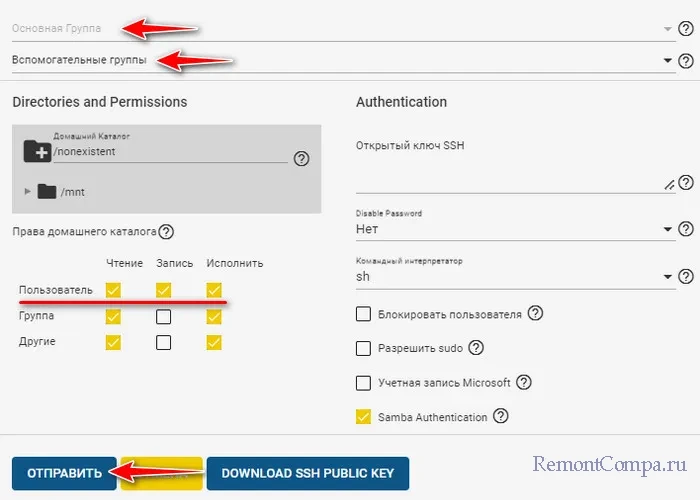Open help for Samba Authentication
The width and height of the screenshot is (700, 500).
pyautogui.click(x=501, y=417)
